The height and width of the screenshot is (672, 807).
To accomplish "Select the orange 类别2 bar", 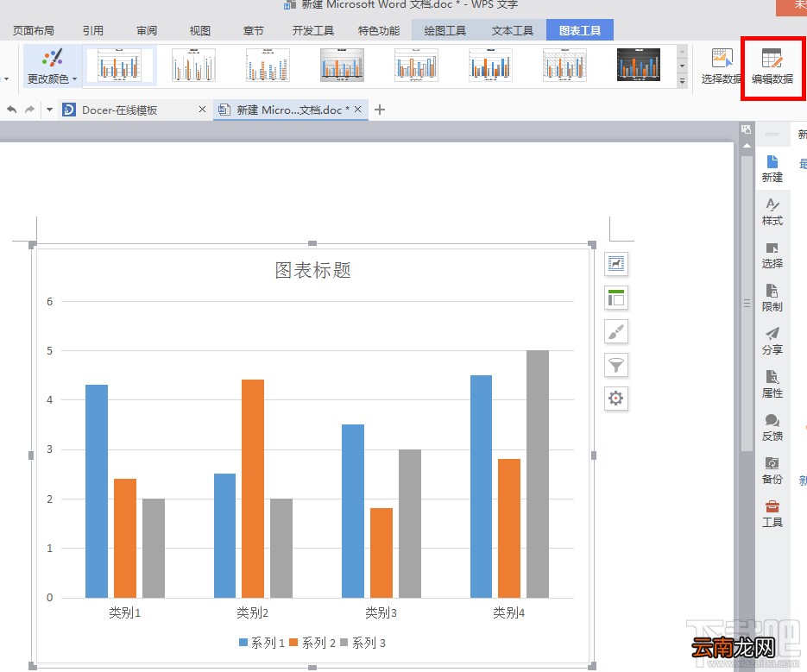I will [253, 489].
